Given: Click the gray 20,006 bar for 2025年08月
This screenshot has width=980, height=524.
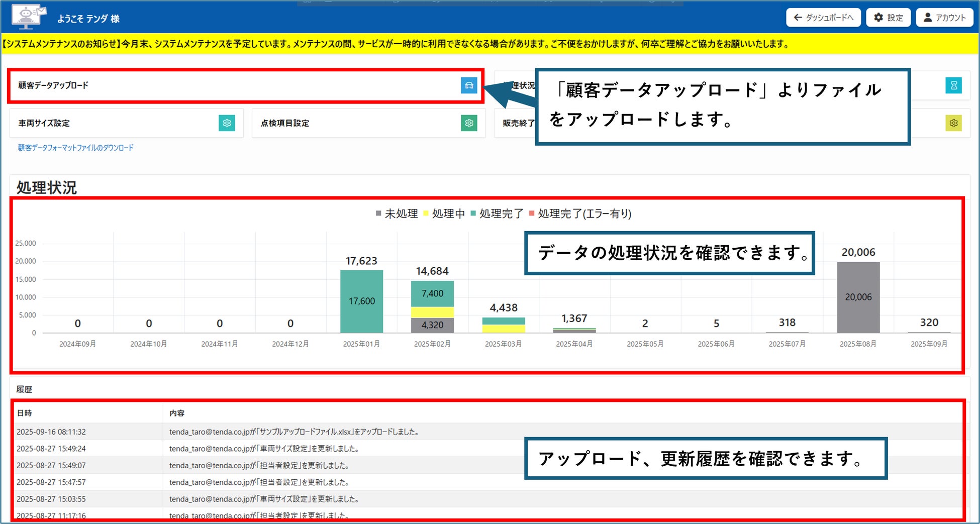Looking at the screenshot, I should 858,297.
